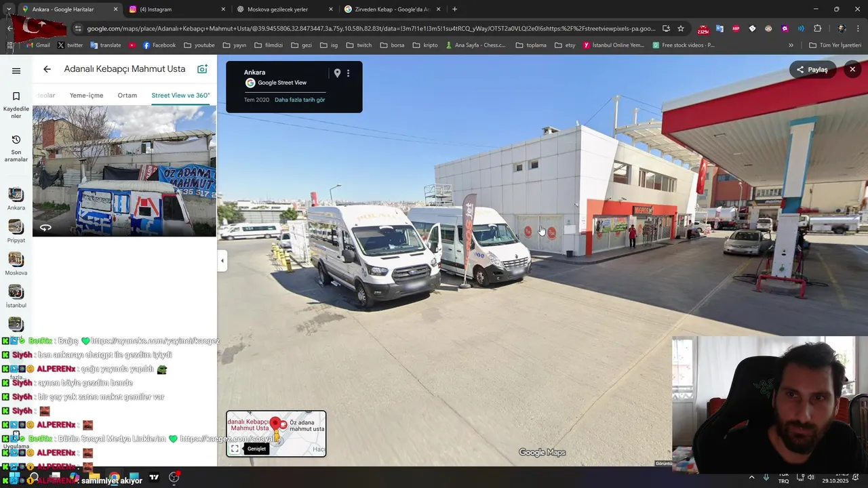Click the volume icon in system tray
This screenshot has height=488, width=868.
click(810, 477)
